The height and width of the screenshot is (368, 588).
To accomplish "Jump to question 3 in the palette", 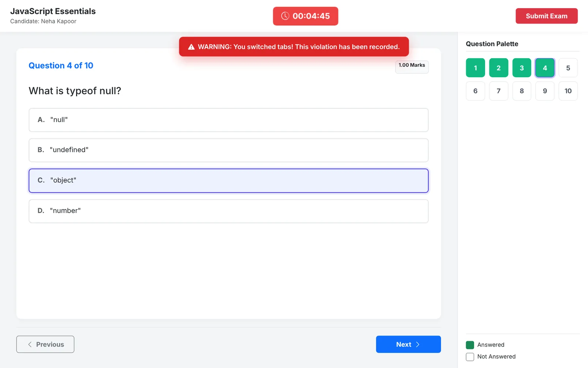I will tap(522, 68).
